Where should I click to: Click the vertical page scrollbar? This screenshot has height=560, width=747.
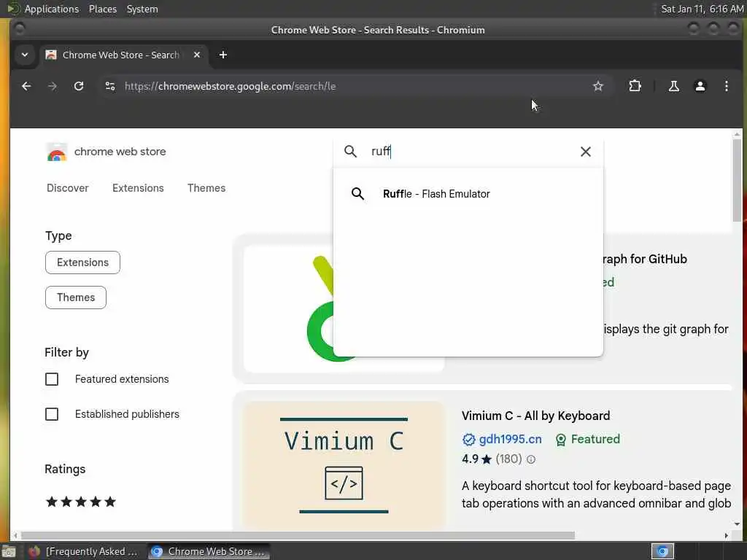click(x=737, y=181)
